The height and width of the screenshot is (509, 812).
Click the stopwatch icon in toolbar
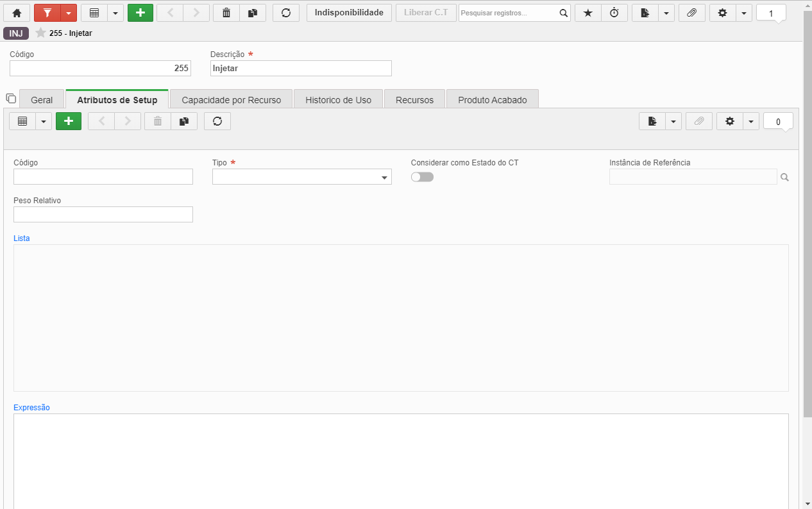click(x=614, y=13)
